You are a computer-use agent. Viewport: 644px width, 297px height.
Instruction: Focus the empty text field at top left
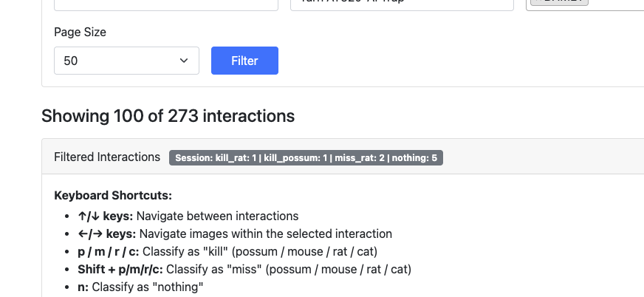(166, 4)
